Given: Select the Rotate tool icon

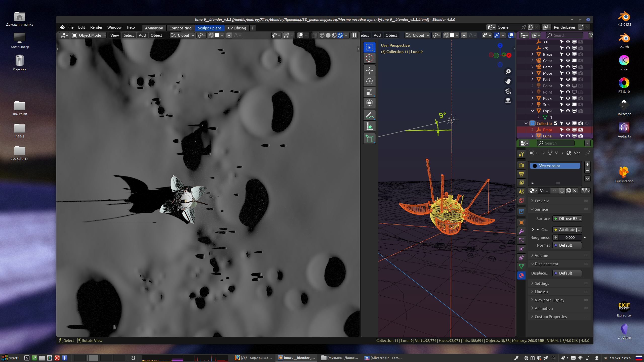Looking at the screenshot, I should (369, 81).
